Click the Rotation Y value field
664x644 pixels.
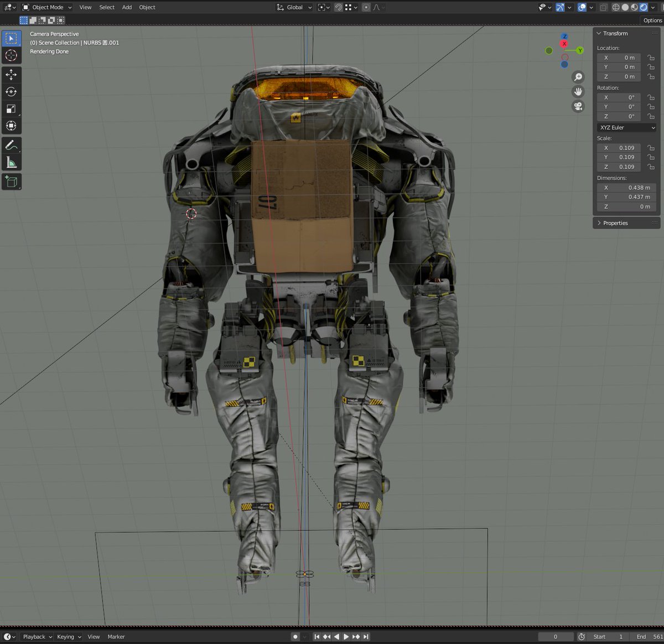pos(619,107)
